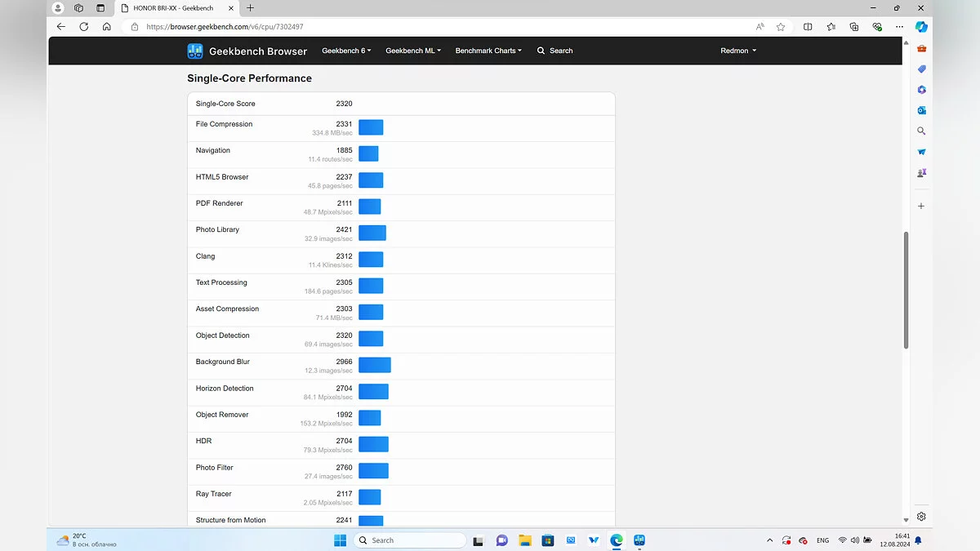Open the Copilot icon in Edge
Screen dimensions: 980x551
coord(921,26)
